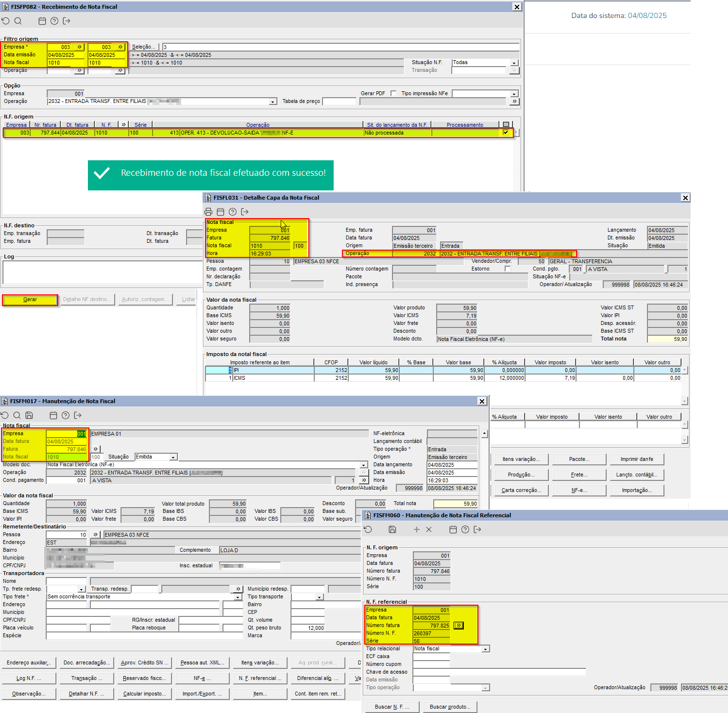Click the ICMS row in Imposto da nota fiscal

(443, 378)
